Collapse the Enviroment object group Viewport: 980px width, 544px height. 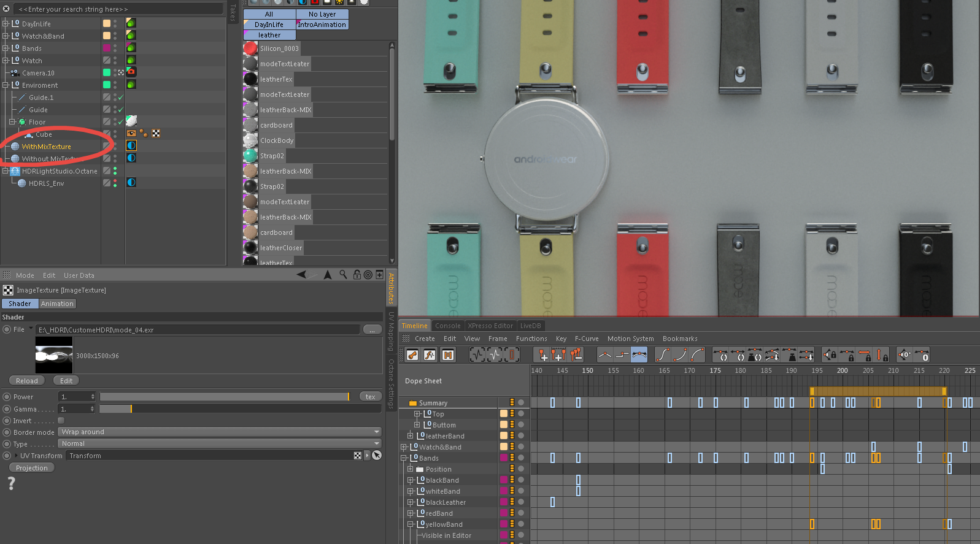[6, 85]
